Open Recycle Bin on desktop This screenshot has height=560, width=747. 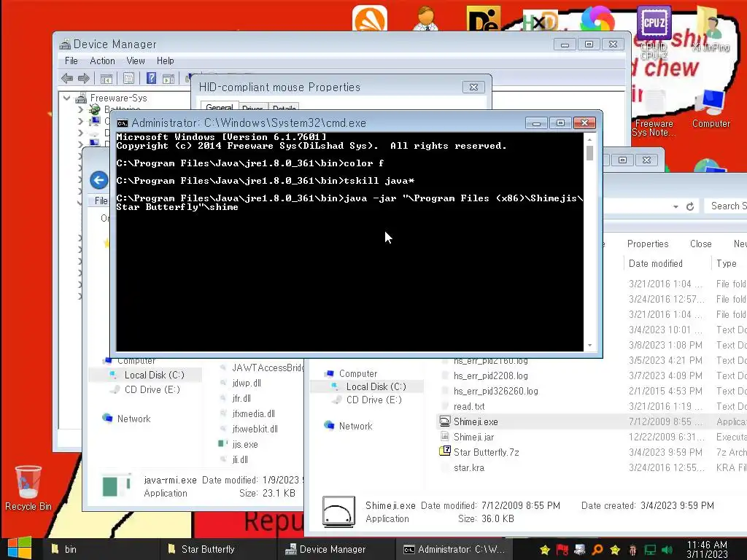(28, 488)
